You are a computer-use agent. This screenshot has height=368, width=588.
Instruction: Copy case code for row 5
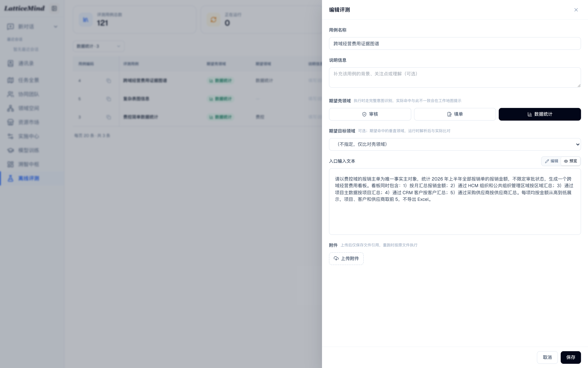[109, 99]
